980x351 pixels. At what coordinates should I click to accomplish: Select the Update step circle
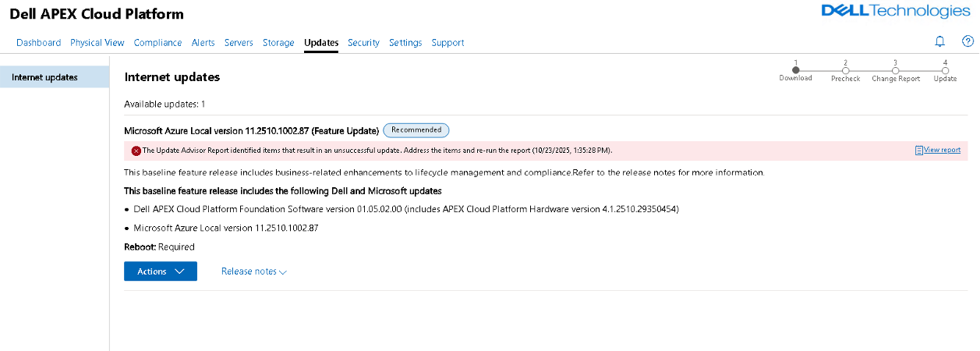tap(945, 70)
